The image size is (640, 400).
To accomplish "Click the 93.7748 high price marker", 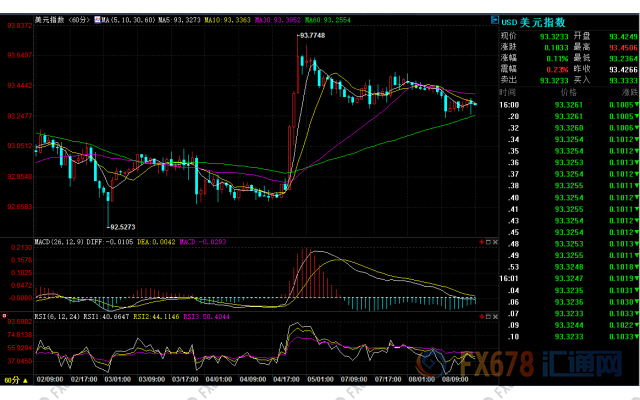I will pos(312,36).
